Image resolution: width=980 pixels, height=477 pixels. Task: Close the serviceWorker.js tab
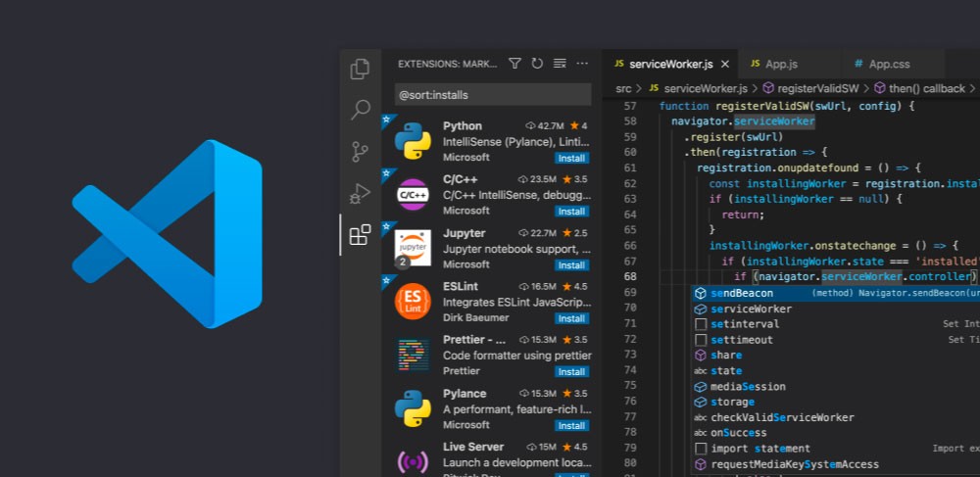coord(725,64)
